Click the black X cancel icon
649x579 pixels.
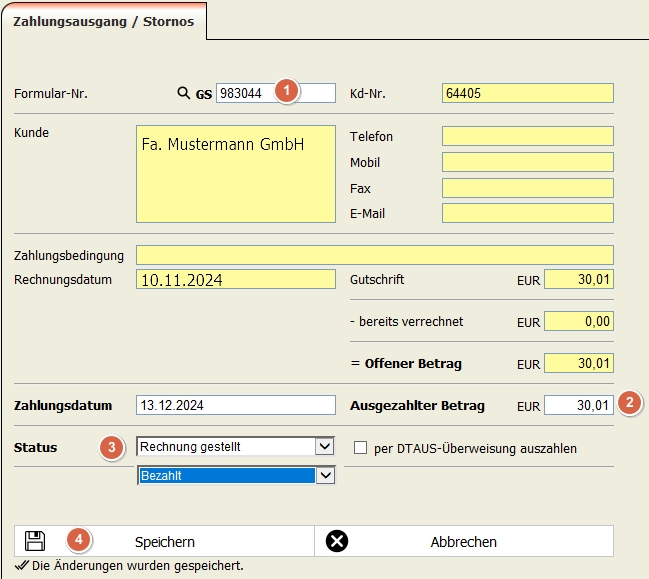[337, 541]
